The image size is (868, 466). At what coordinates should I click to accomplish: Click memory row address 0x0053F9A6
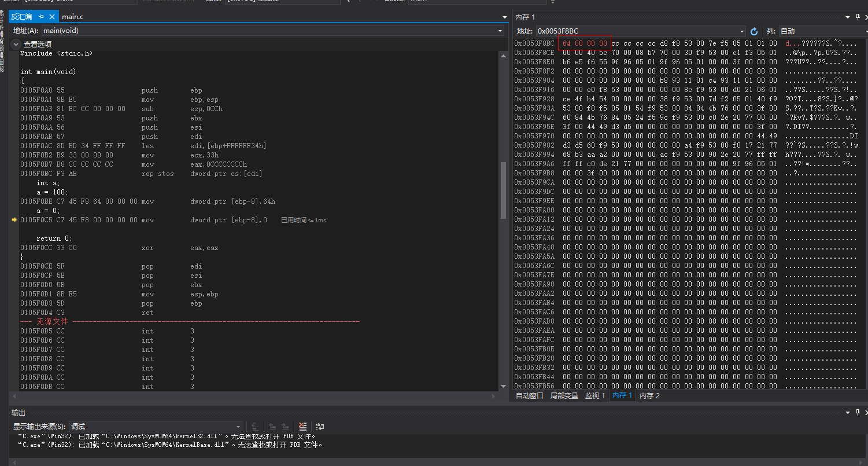click(534, 164)
